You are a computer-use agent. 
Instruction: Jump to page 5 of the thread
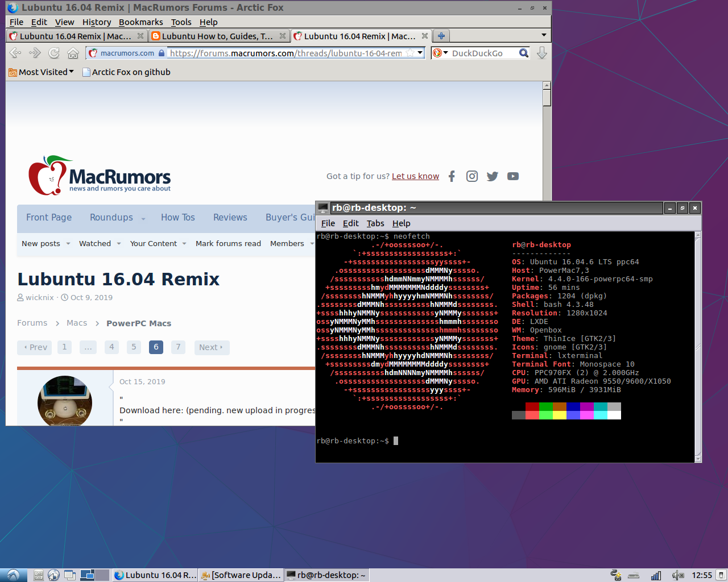tap(134, 347)
